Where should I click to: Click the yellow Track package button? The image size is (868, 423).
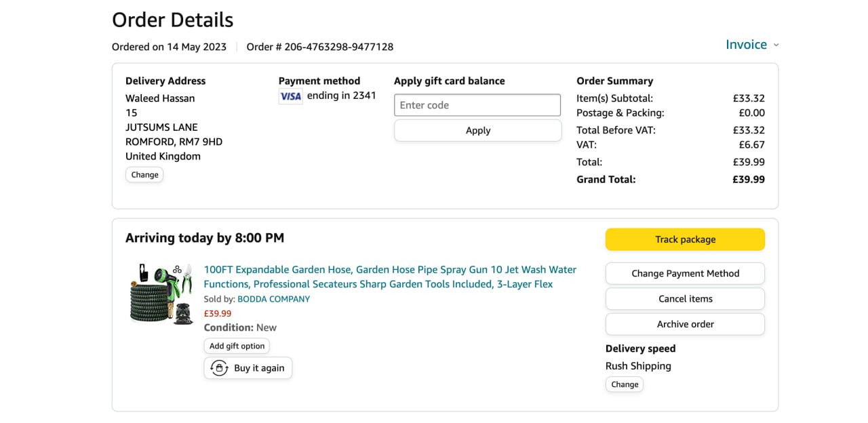coord(685,239)
